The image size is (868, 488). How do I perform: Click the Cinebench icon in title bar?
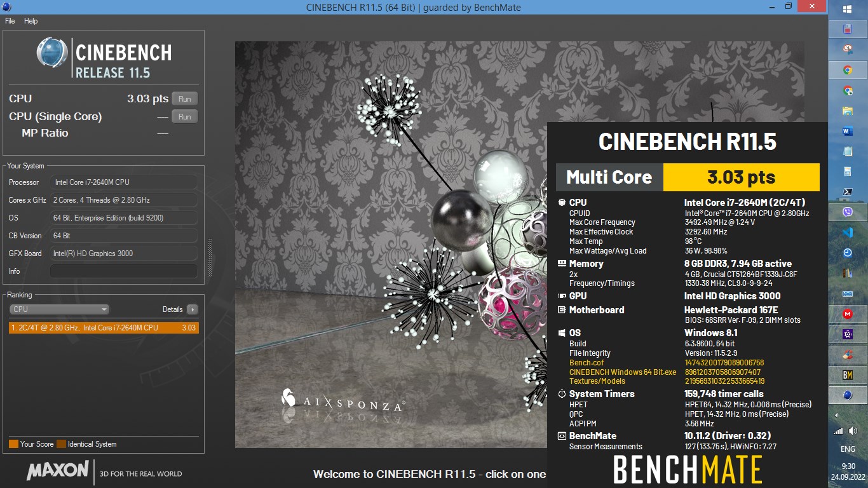click(x=6, y=6)
